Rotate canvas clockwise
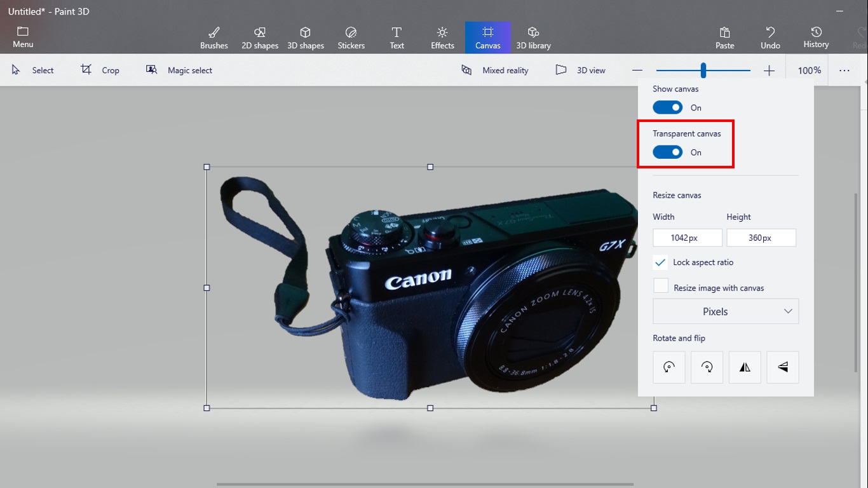 point(707,367)
